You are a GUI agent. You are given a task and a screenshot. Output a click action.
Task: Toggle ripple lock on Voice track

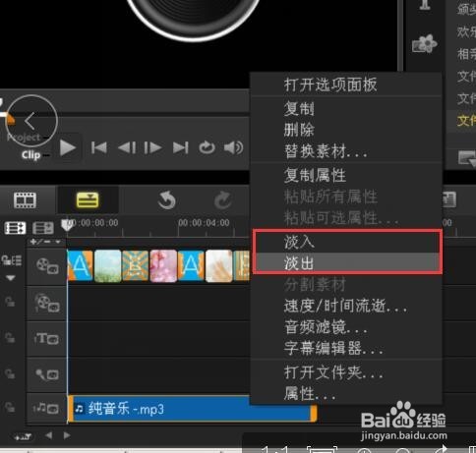point(10,373)
